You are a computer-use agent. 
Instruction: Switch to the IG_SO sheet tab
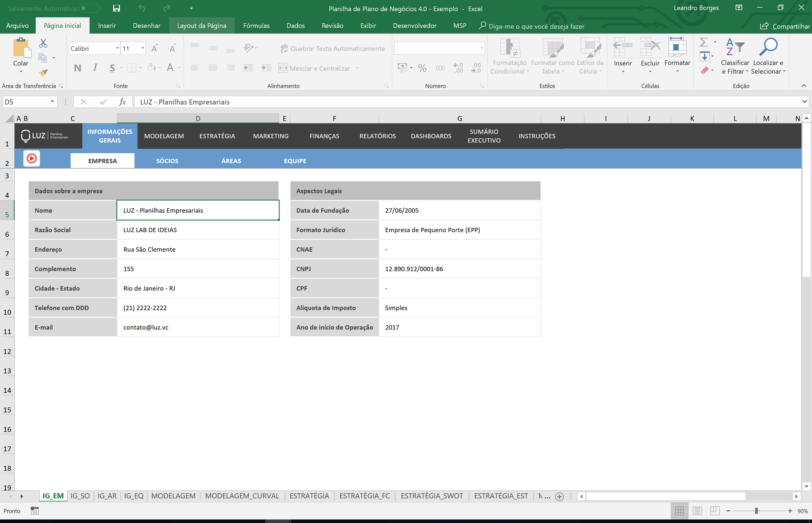[80, 496]
